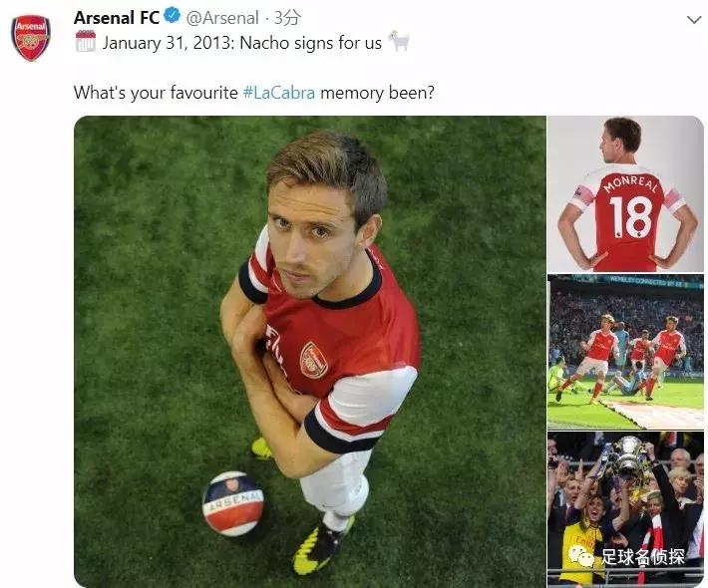
Task: Open the Monreal 18 shirt photo
Action: tap(625, 193)
